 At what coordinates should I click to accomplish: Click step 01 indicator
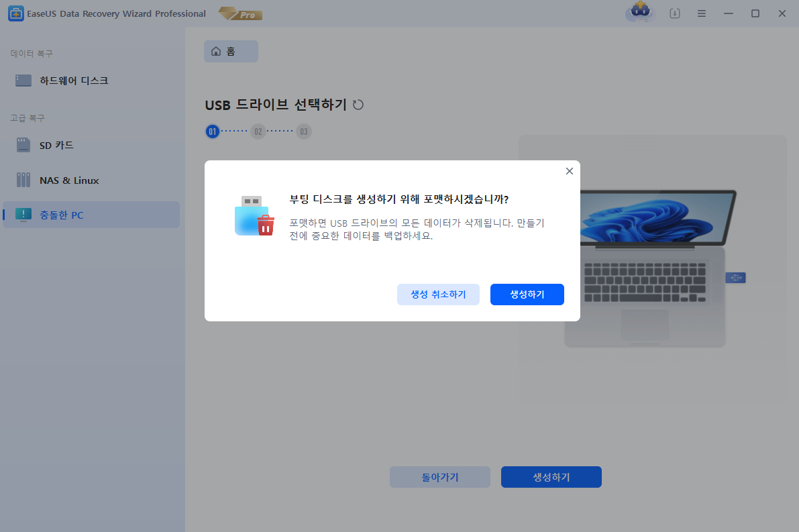pos(213,131)
